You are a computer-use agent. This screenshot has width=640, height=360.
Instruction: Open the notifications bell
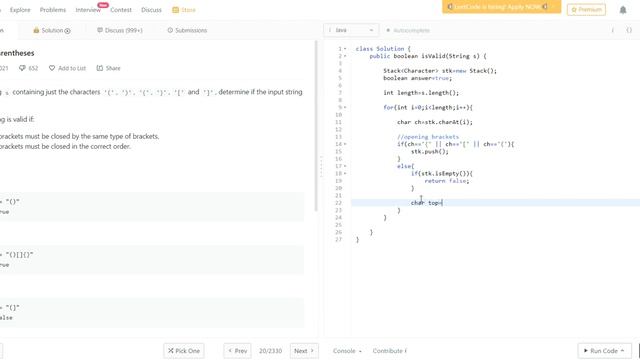point(623,10)
